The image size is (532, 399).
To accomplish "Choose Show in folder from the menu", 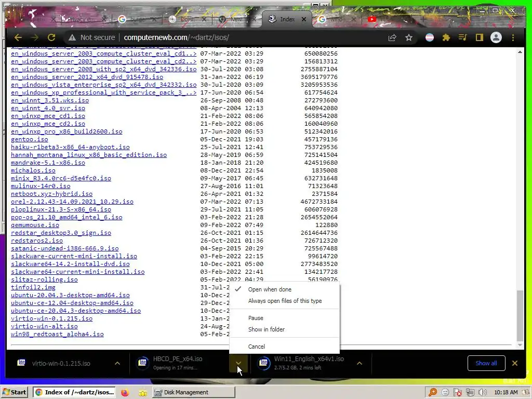I will tap(285, 329).
